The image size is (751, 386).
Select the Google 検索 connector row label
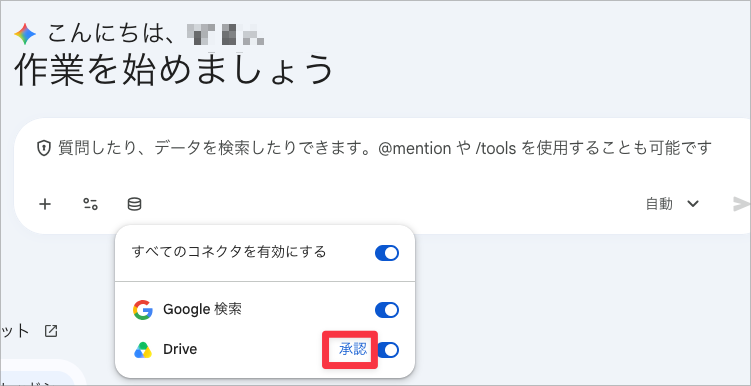202,310
